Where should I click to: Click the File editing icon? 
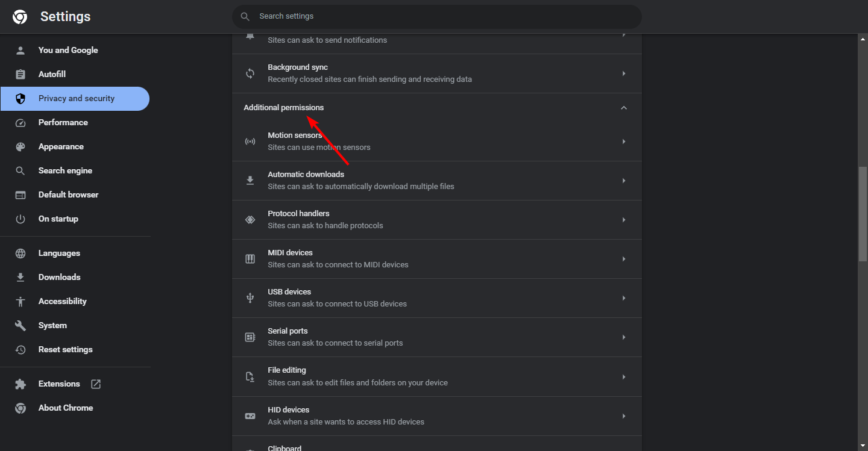click(x=250, y=377)
